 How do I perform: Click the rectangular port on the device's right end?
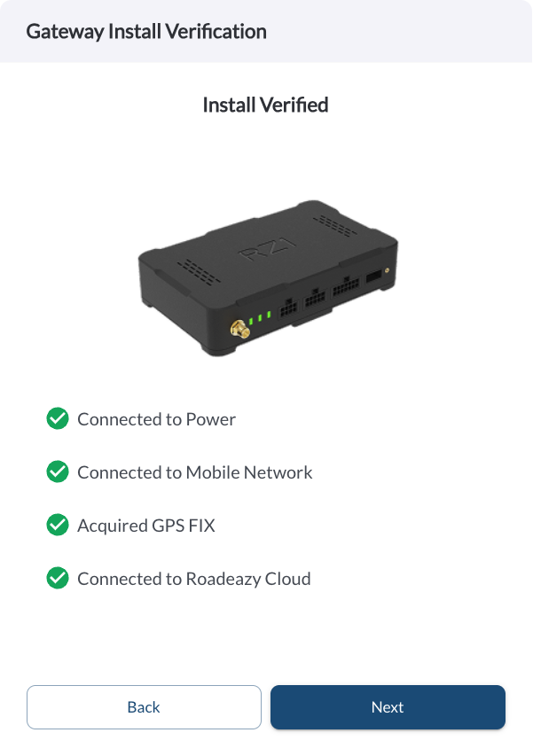(374, 277)
